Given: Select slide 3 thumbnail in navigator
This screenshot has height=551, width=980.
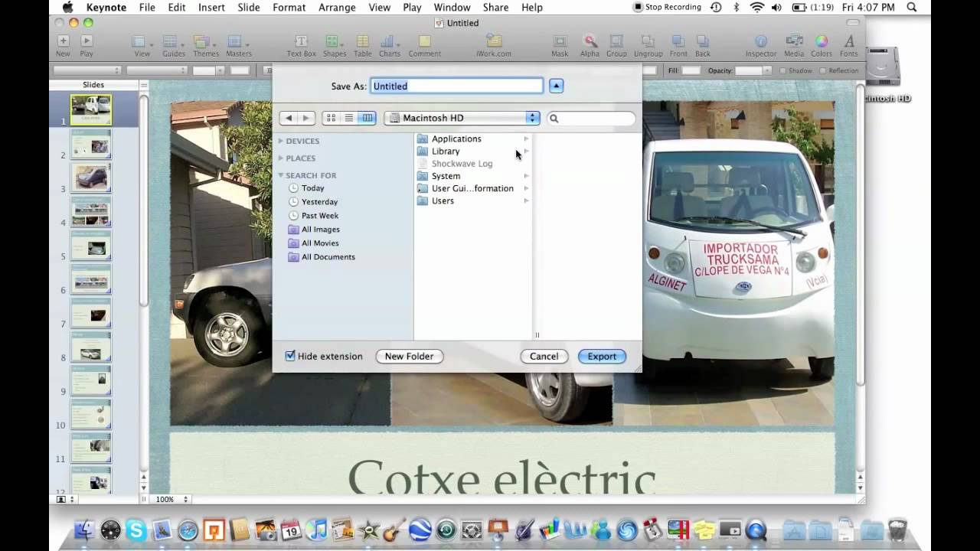Looking at the screenshot, I should 91,178.
